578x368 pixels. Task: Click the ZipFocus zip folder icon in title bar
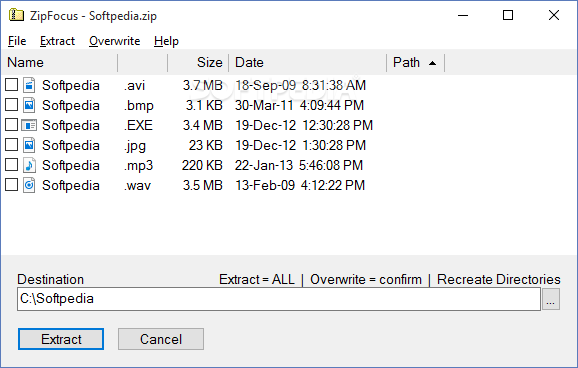[16, 15]
